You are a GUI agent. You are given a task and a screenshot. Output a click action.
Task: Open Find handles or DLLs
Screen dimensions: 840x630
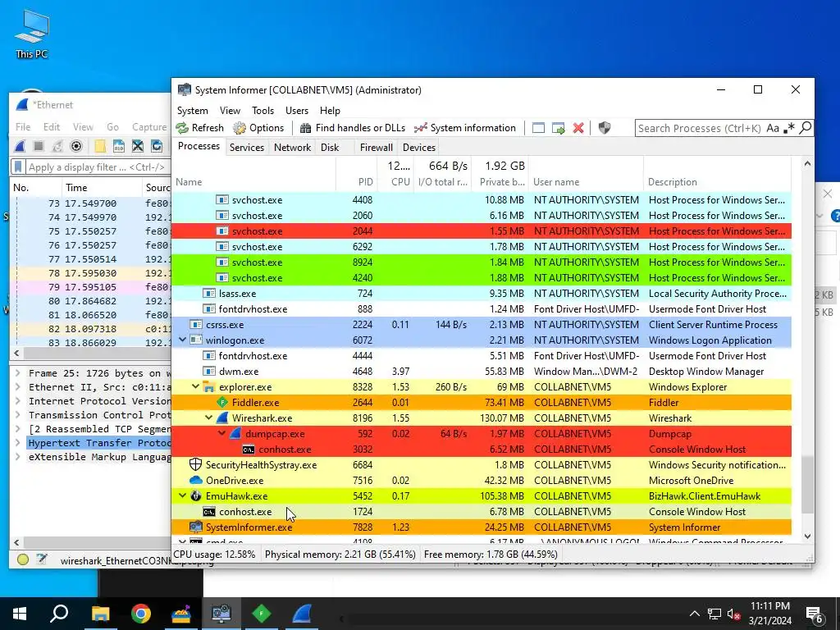pos(353,128)
